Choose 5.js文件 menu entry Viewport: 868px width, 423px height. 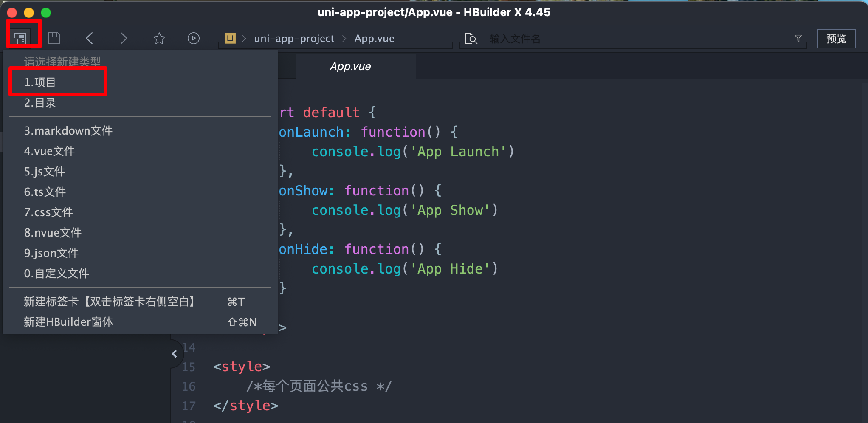(140, 172)
